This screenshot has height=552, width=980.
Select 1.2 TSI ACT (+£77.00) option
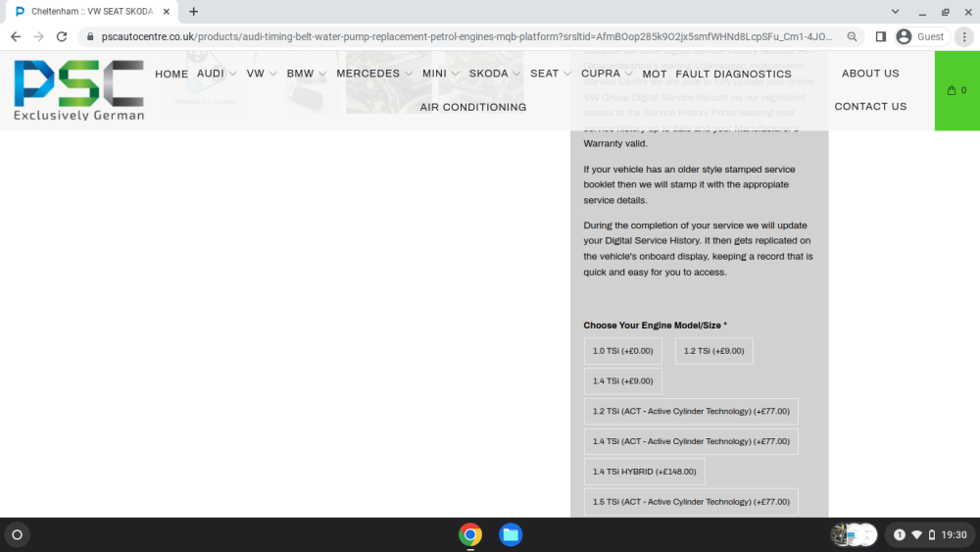click(691, 412)
